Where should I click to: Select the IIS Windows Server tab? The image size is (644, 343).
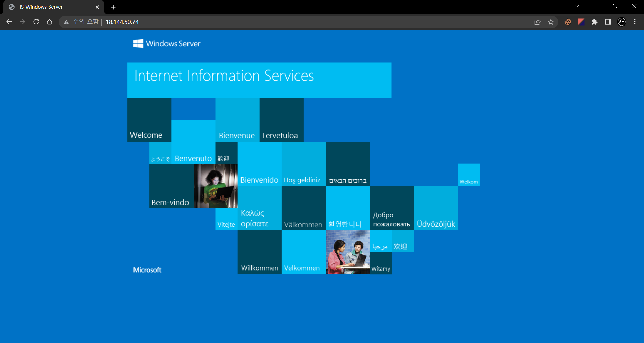54,7
